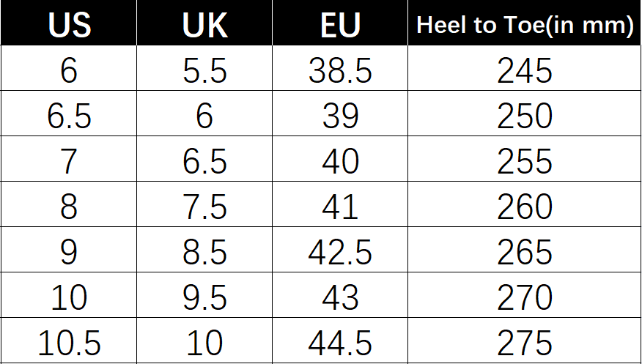Image resolution: width=642 pixels, height=364 pixels.
Task: Select the 275 heel to toe cell
Action: click(x=525, y=341)
